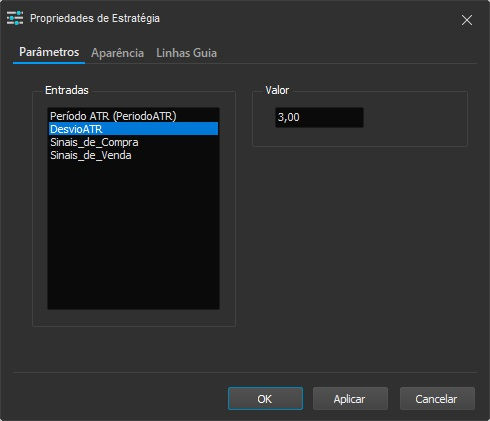Click the strategy properties icon in title bar
Viewport: 490px width, 421px height.
click(x=15, y=18)
